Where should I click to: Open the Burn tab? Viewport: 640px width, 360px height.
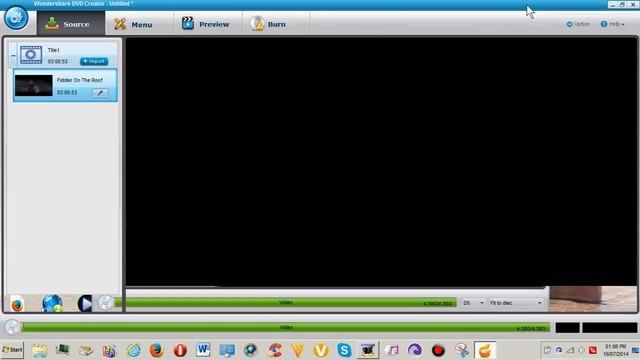[276, 24]
